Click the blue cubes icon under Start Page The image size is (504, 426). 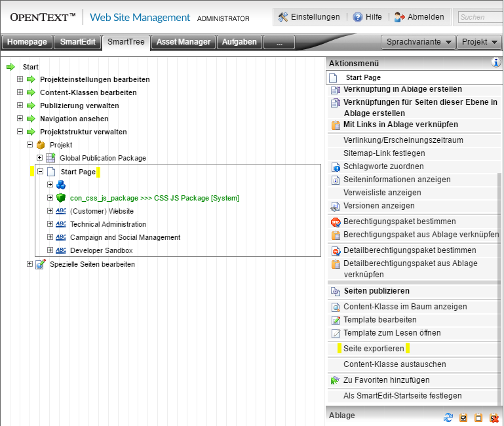coord(61,185)
